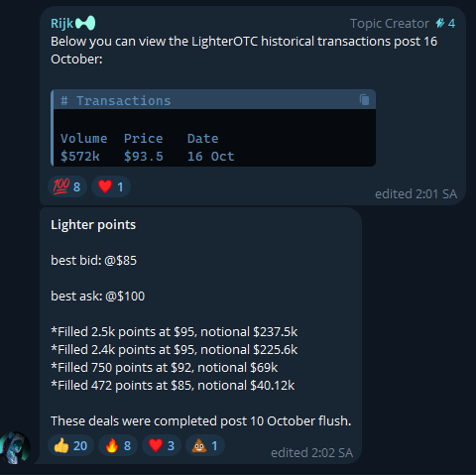Image resolution: width=476 pixels, height=475 pixels.
Task: Click the boost lightning badge icon
Action: click(x=439, y=23)
